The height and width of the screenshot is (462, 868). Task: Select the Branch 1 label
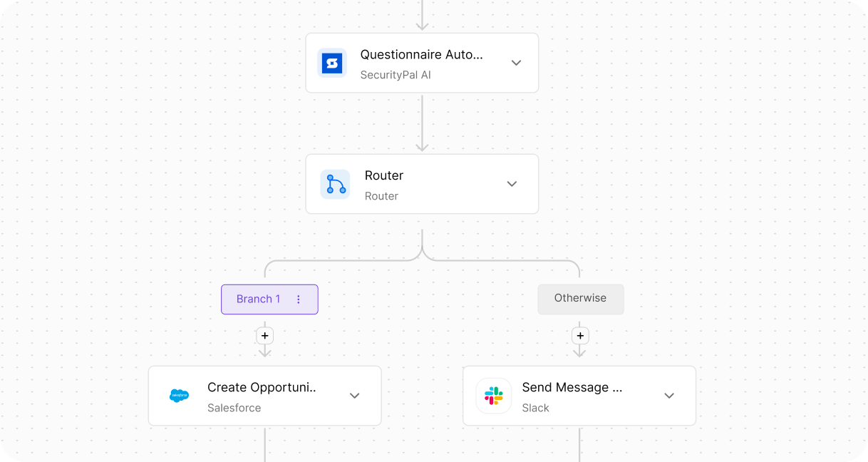(x=259, y=299)
